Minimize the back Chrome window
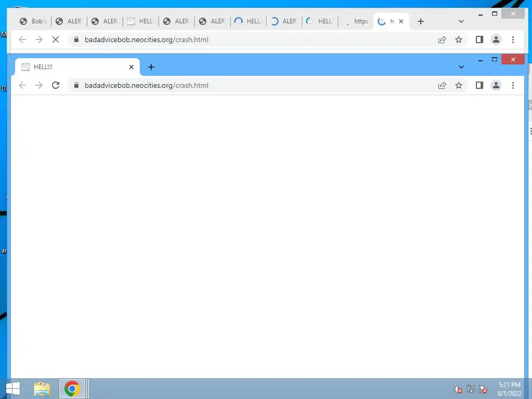Viewport: 532px width, 399px height. pos(481,14)
